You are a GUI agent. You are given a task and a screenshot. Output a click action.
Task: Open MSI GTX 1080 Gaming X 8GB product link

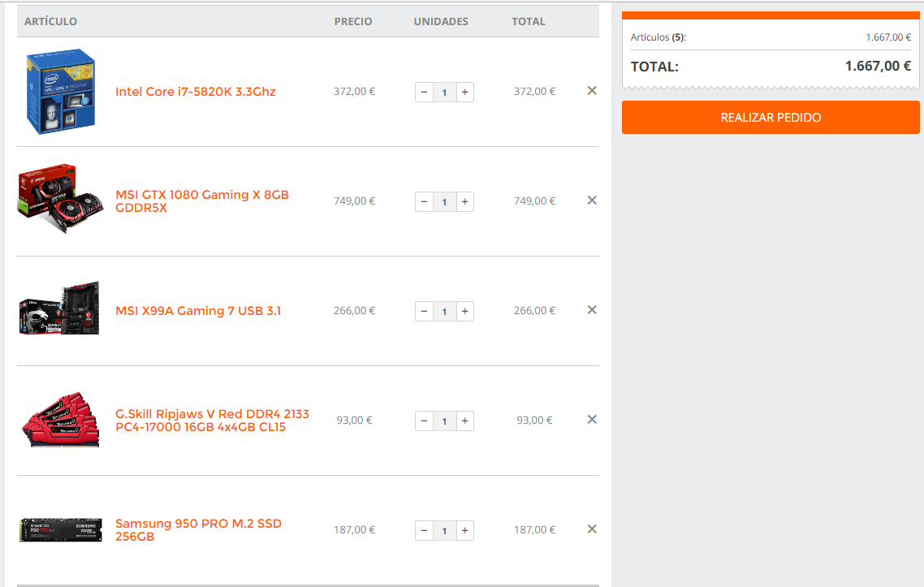pyautogui.click(x=202, y=201)
